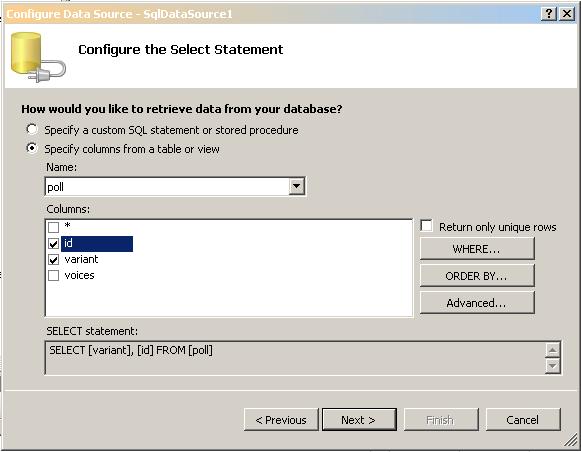This screenshot has width=581, height=452.
Task: Open the WHERE clause editor
Action: coord(477,249)
